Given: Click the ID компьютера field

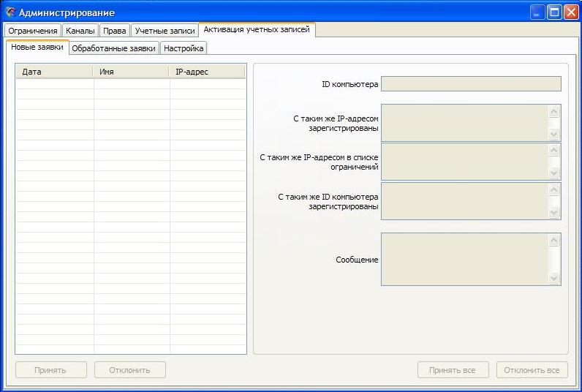Looking at the screenshot, I should coord(471,84).
